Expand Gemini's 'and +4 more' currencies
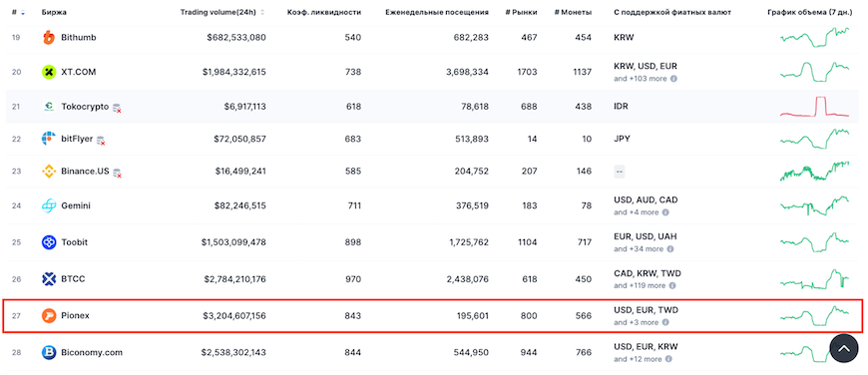 point(637,212)
